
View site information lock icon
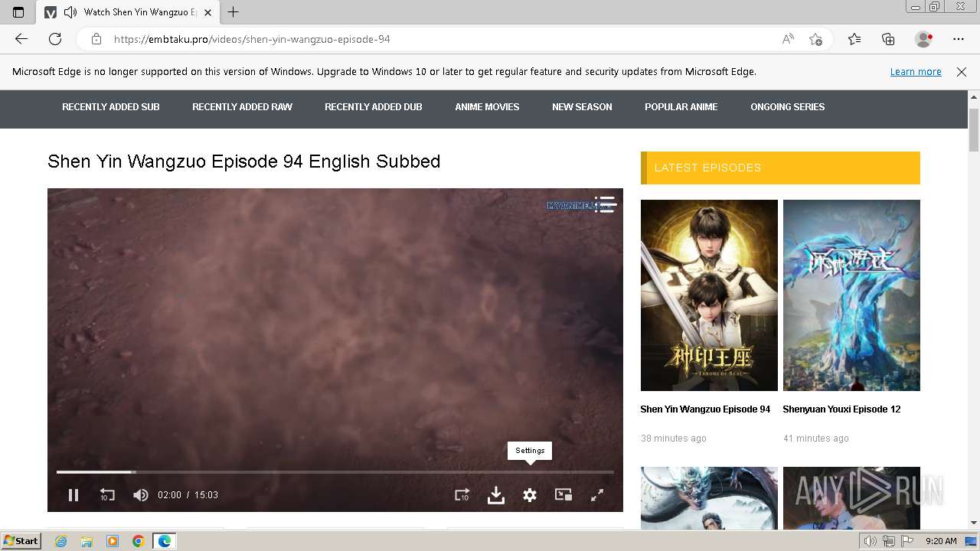point(96,39)
